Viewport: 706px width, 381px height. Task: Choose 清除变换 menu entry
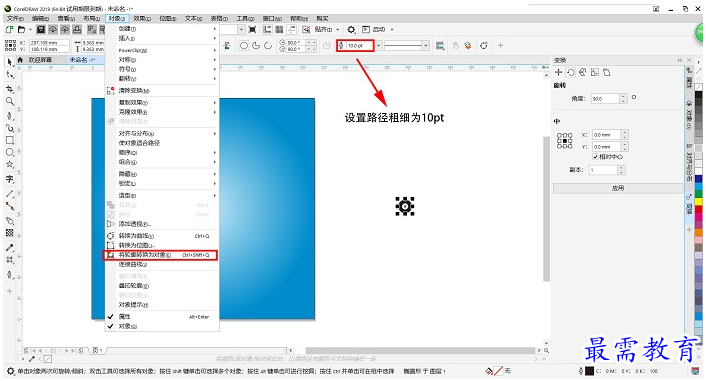[162, 91]
